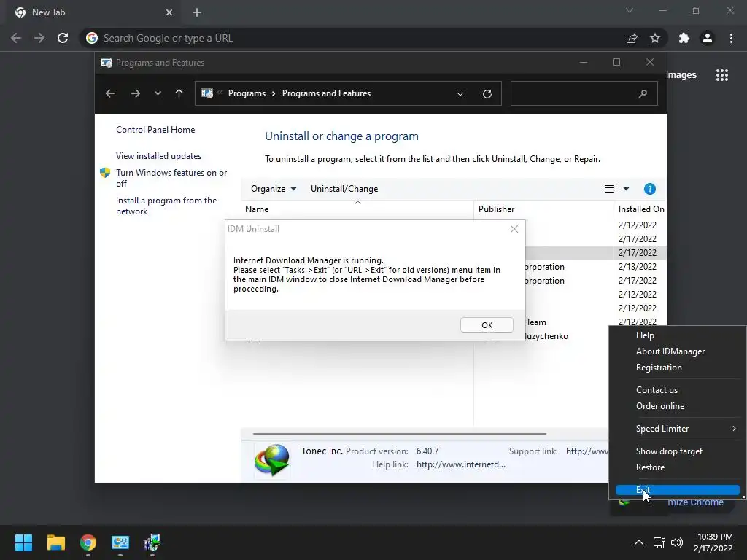Screen dimensions: 747x560
Task: Go forward in Programs and Features window
Action: tap(135, 93)
